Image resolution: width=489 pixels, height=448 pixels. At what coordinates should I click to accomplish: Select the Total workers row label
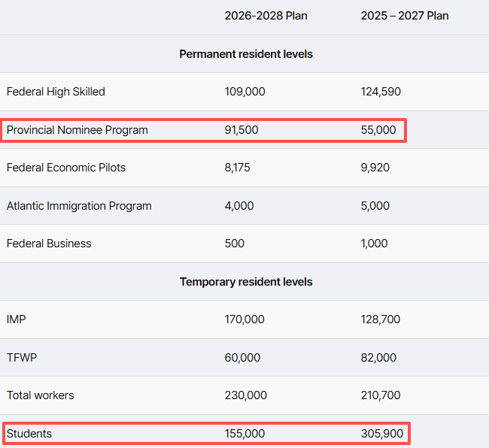point(41,395)
